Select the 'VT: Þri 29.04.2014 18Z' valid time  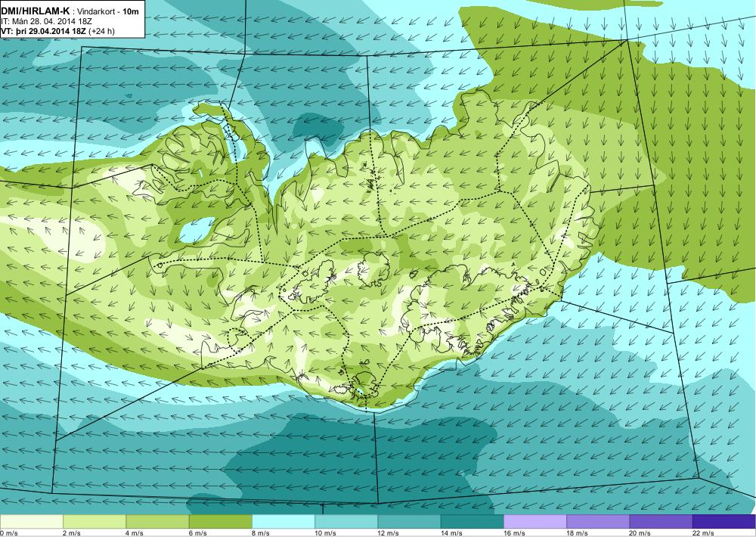pyautogui.click(x=44, y=31)
